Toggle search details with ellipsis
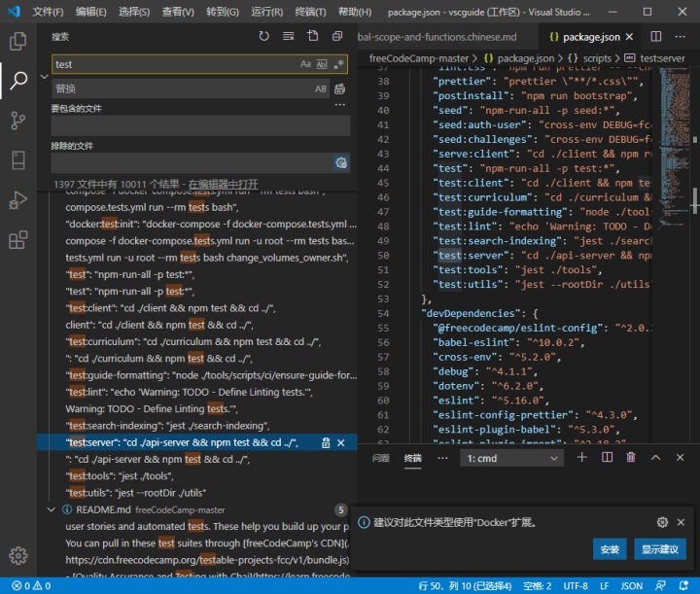 click(340, 105)
